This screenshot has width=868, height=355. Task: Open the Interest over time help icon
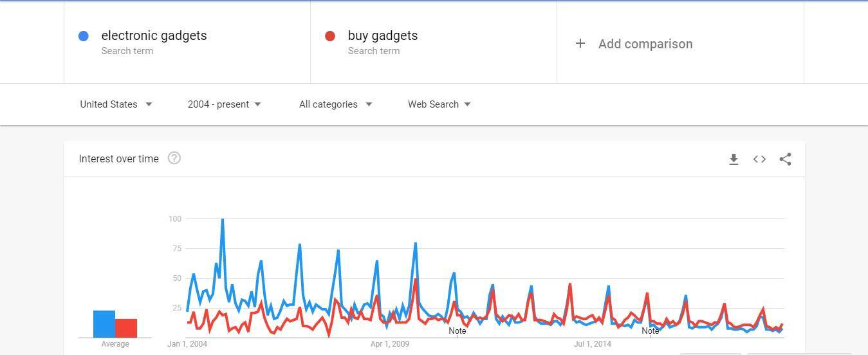[174, 158]
